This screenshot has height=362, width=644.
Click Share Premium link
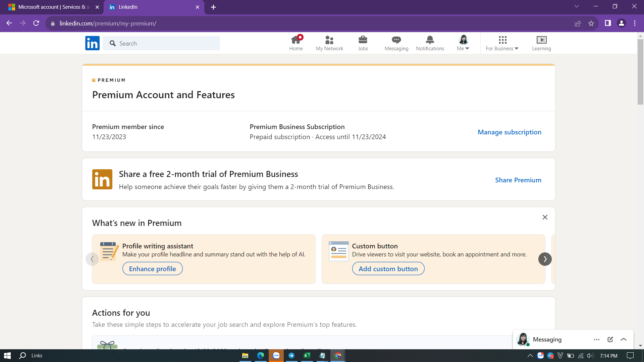click(518, 180)
